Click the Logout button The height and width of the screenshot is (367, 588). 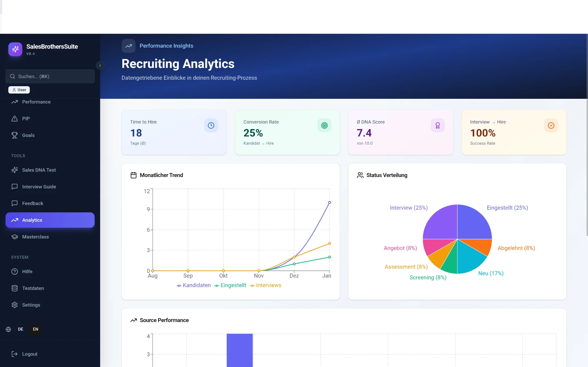(x=29, y=354)
